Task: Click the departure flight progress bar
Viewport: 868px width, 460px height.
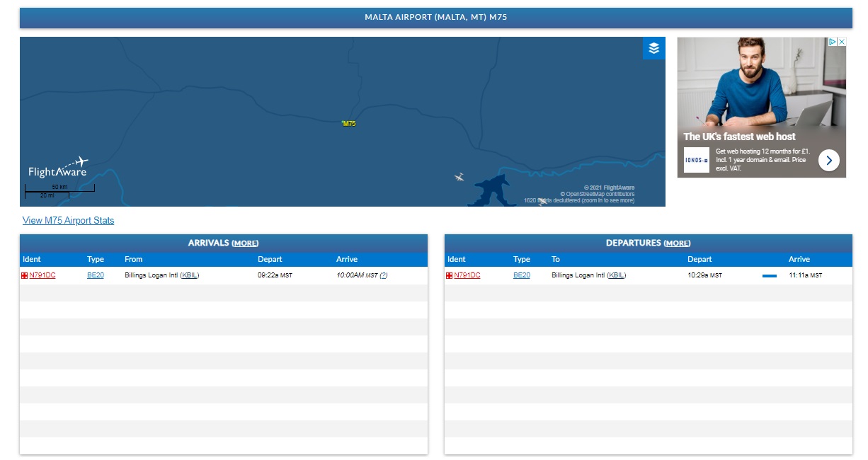Action: click(x=770, y=276)
